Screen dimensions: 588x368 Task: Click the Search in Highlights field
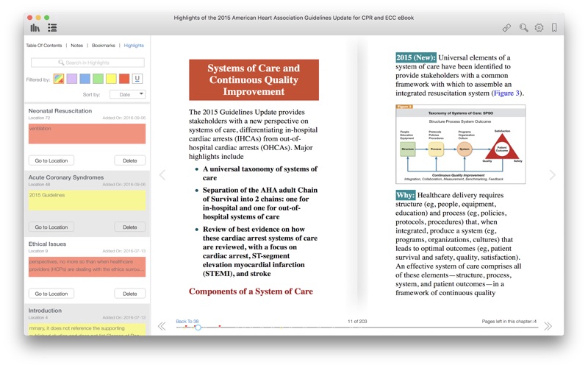pos(87,63)
